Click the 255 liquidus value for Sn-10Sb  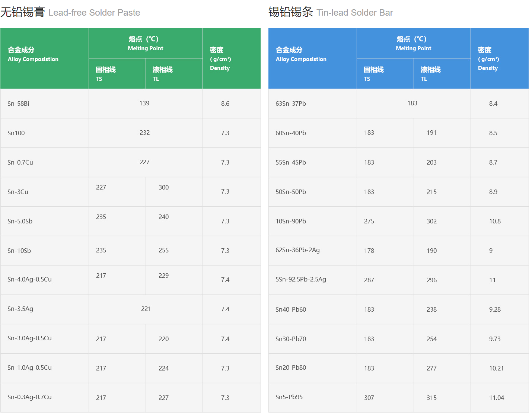pos(164,251)
